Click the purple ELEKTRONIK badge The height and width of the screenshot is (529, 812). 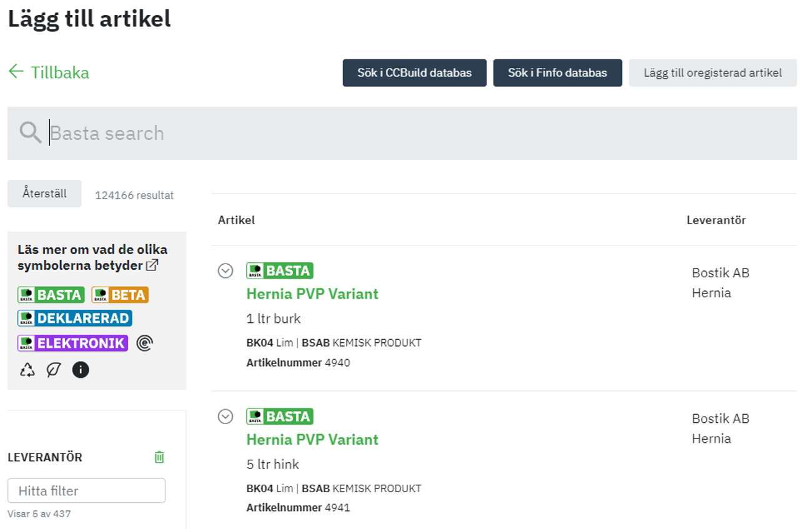(72, 343)
